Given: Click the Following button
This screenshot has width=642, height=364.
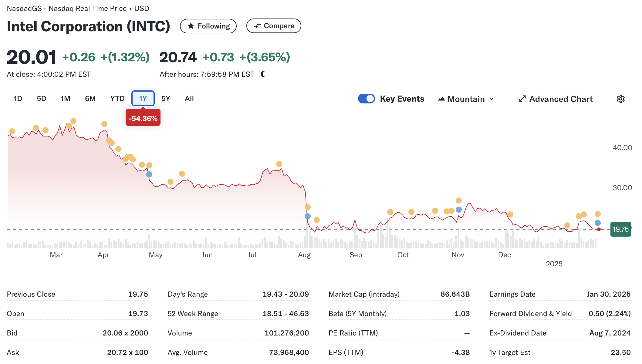Looking at the screenshot, I should (x=208, y=26).
